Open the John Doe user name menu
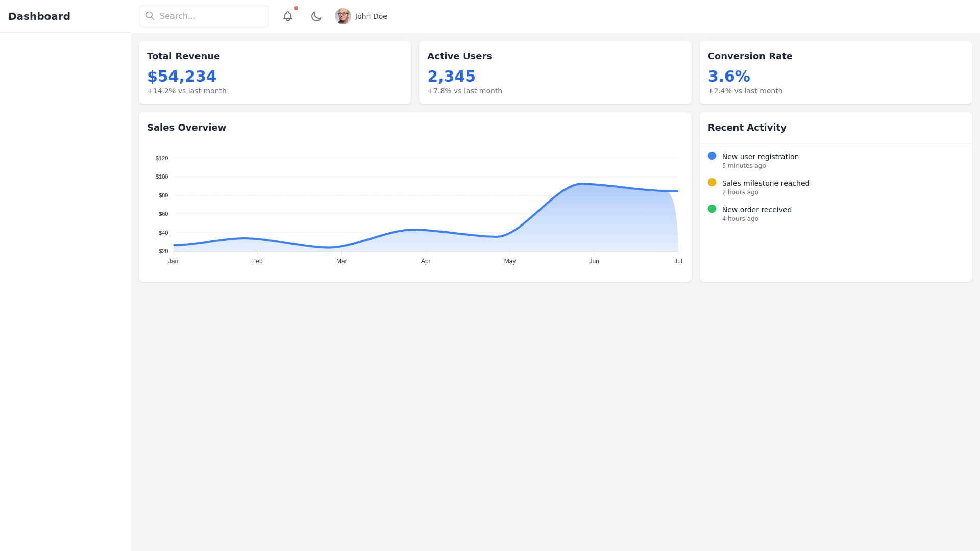The width and height of the screenshot is (980, 551). coord(371,16)
